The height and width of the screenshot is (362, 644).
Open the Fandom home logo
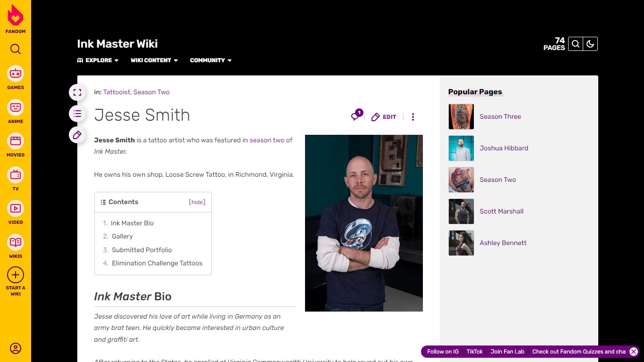16,19
